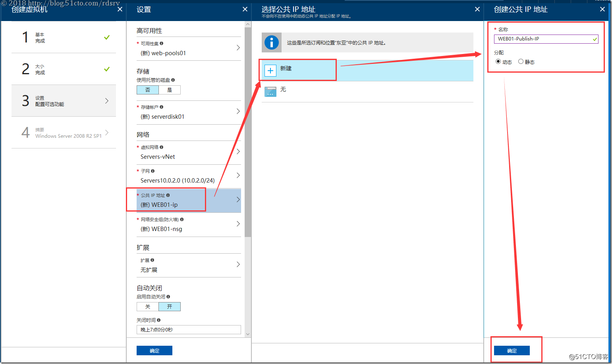Set auto-shutdown toggle to 开
Screen dimensions: 612x364
[170, 306]
